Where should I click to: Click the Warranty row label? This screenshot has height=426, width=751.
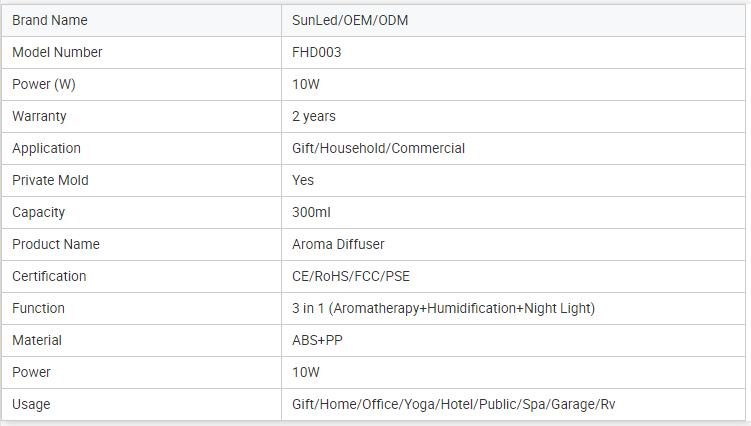point(39,116)
